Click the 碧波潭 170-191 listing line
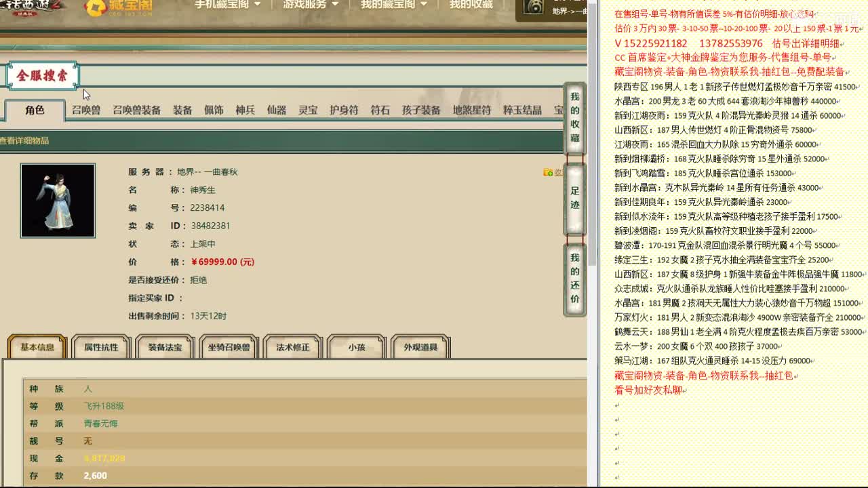Image resolution: width=868 pixels, height=488 pixels. click(x=727, y=245)
